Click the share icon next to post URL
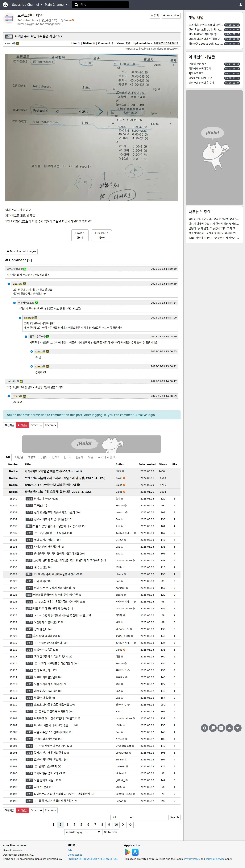The height and width of the screenshot is (868, 245). coord(178,48)
